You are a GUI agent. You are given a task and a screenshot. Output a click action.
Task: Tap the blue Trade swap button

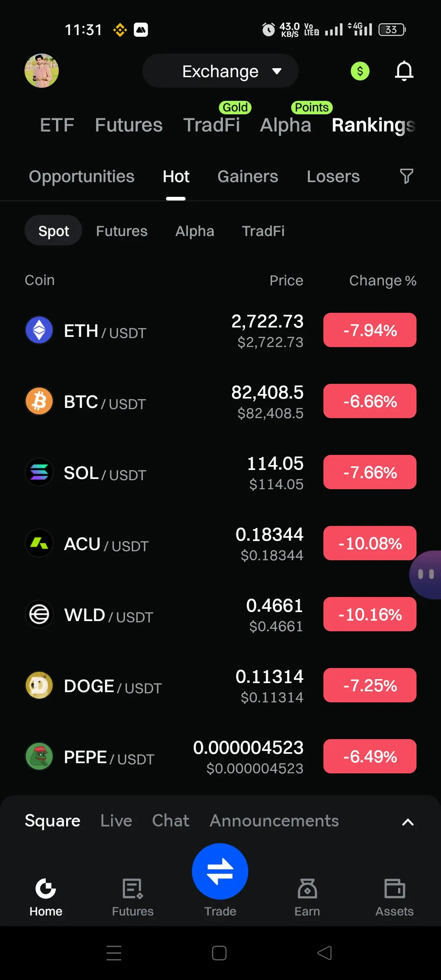point(220,871)
